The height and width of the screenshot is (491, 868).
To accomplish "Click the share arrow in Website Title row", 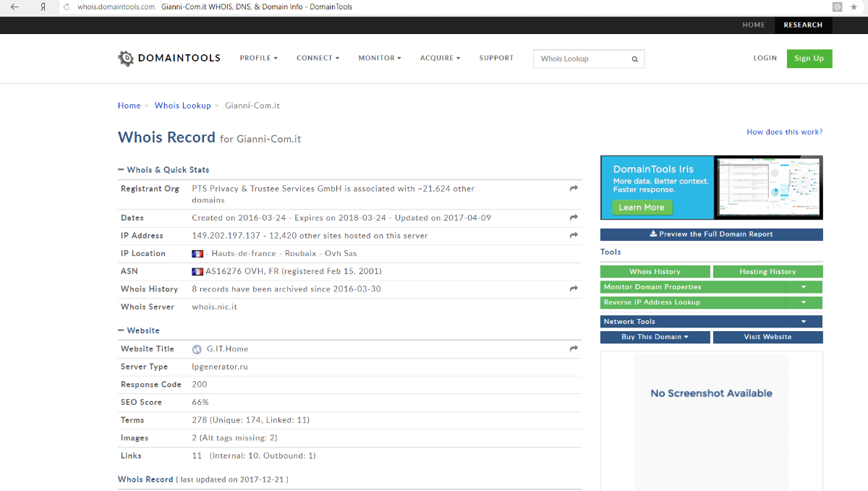I will pyautogui.click(x=574, y=349).
